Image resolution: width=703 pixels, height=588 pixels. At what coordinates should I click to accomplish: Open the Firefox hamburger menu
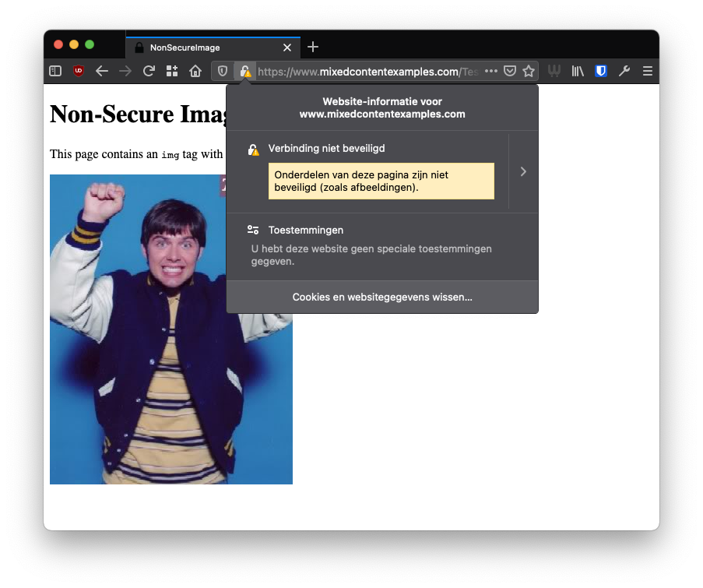coord(648,71)
